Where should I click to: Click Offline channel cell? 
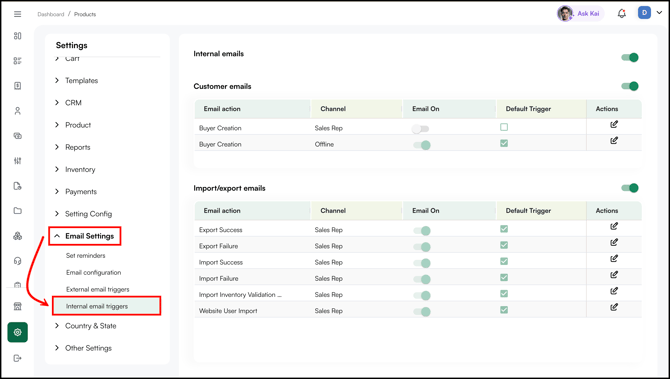pos(324,144)
